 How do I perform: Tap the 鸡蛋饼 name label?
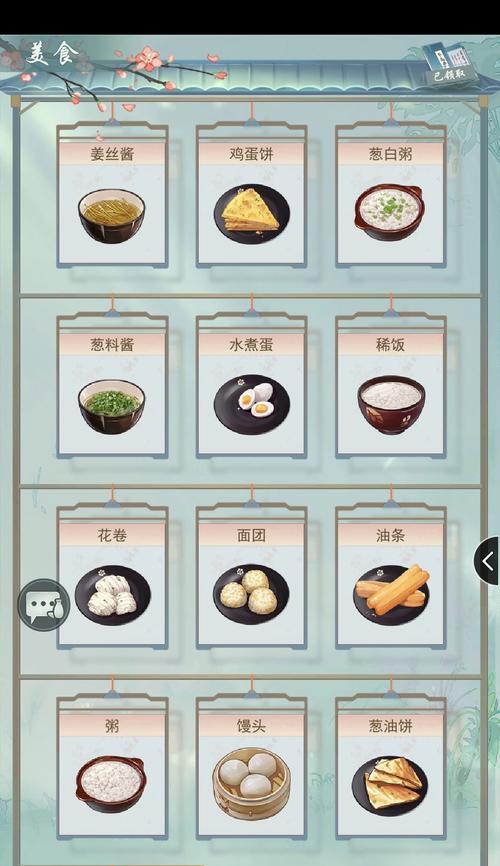[251, 154]
